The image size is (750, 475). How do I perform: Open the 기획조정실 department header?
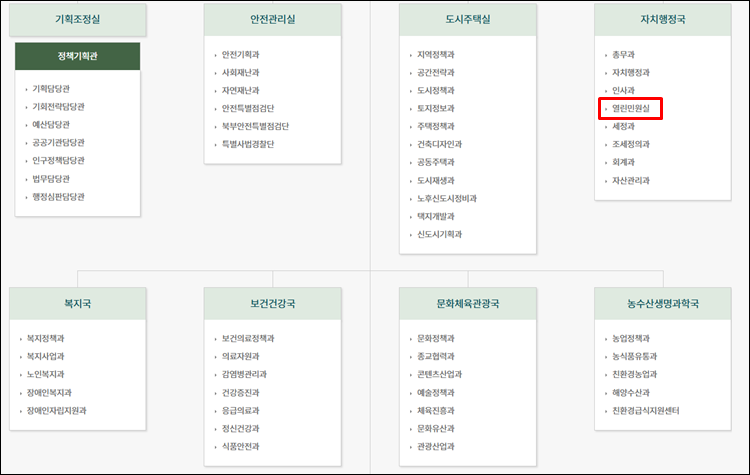coord(77,20)
